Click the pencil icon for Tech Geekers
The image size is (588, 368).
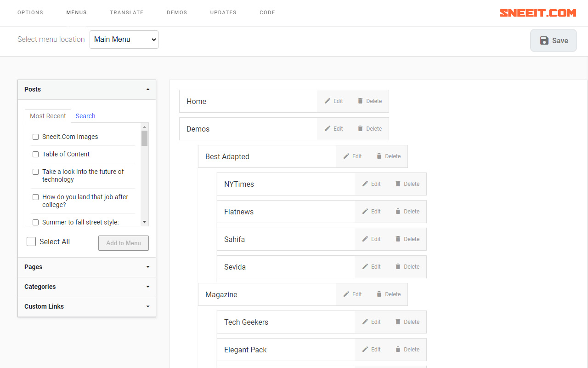(x=365, y=322)
